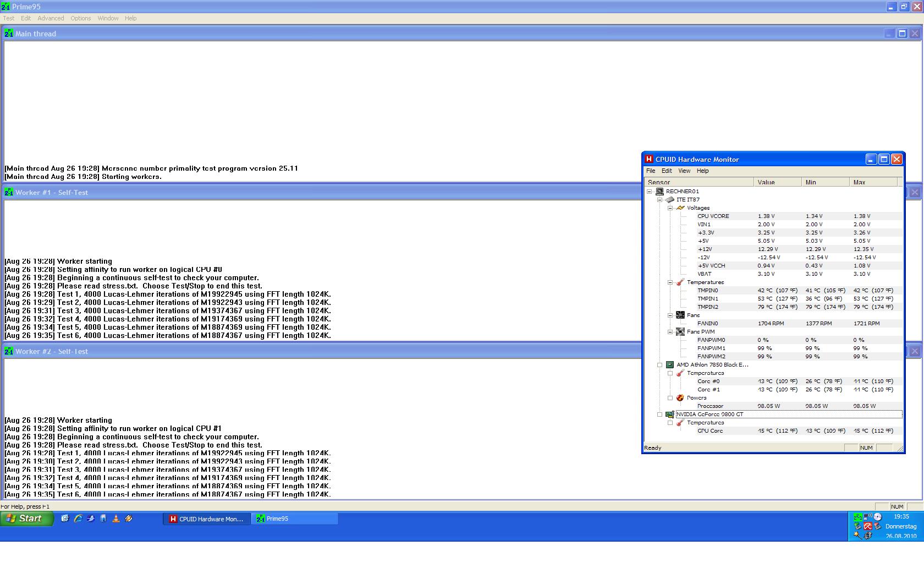924x578 pixels.
Task: Collapse the RECHNER01 root node
Action: 649,192
